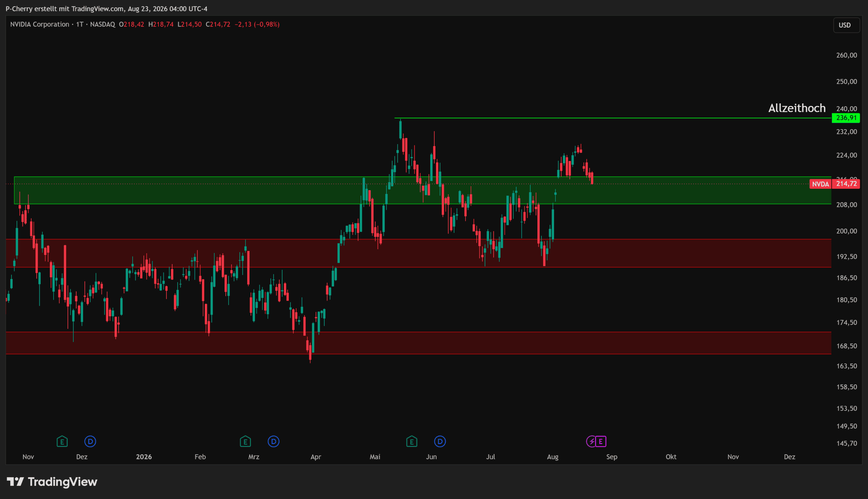Click the Okt label on time axis
Viewport: 868px width, 499px height.
(671, 457)
